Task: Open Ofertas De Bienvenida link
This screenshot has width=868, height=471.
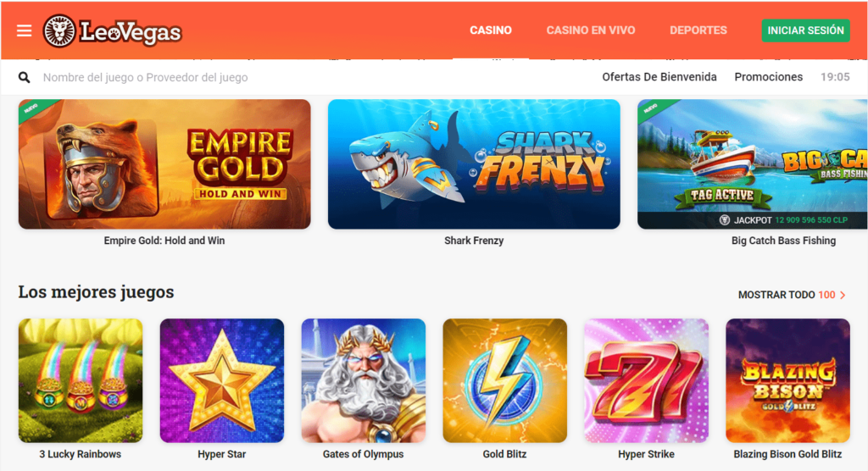Action: 659,77
